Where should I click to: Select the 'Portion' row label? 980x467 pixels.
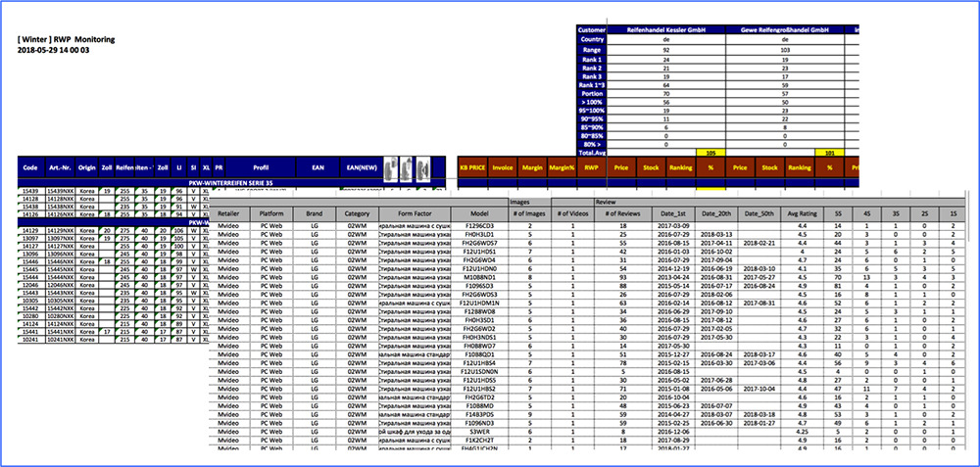point(592,94)
